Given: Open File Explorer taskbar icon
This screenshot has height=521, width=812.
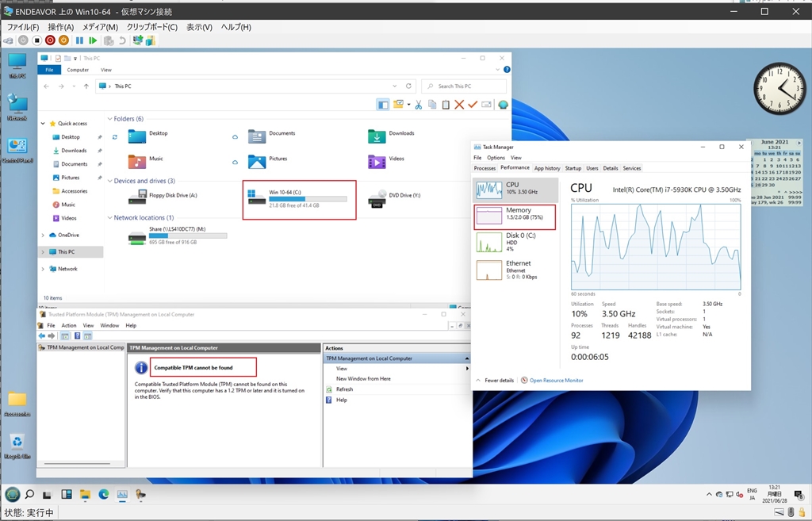Looking at the screenshot, I should tap(85, 495).
